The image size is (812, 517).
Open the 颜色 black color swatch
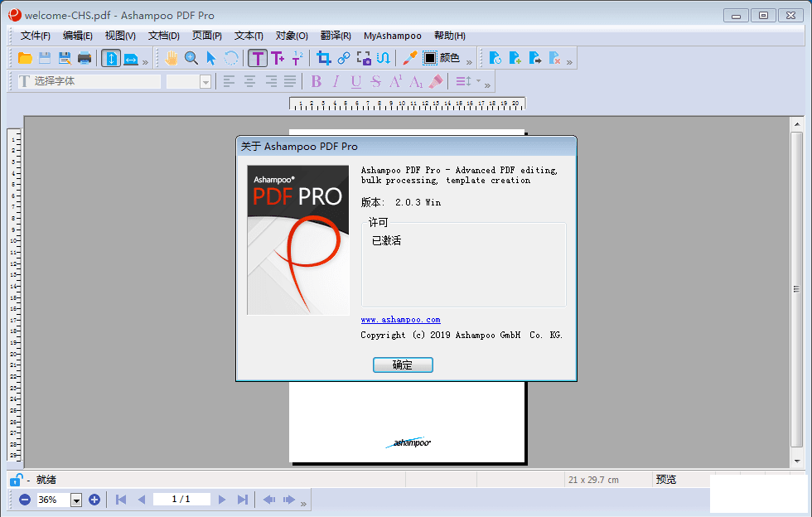pyautogui.click(x=430, y=58)
